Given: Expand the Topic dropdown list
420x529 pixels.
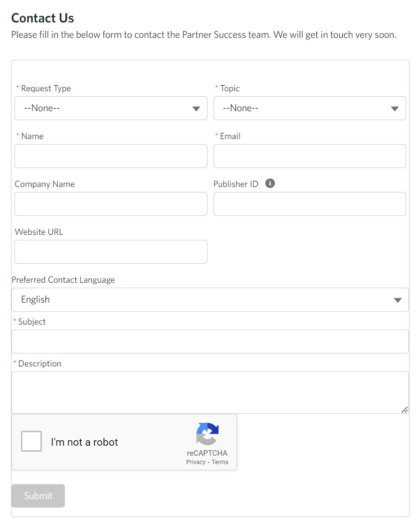Looking at the screenshot, I should 309,108.
